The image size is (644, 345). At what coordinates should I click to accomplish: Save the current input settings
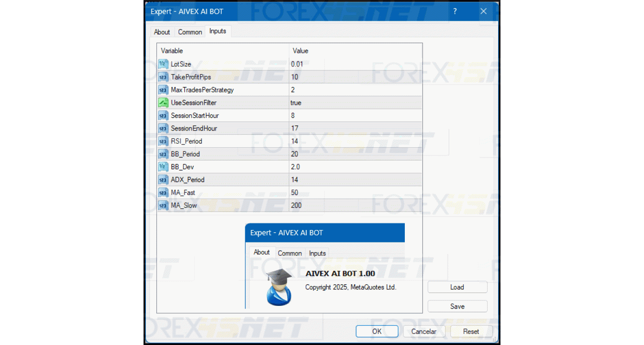click(x=457, y=306)
